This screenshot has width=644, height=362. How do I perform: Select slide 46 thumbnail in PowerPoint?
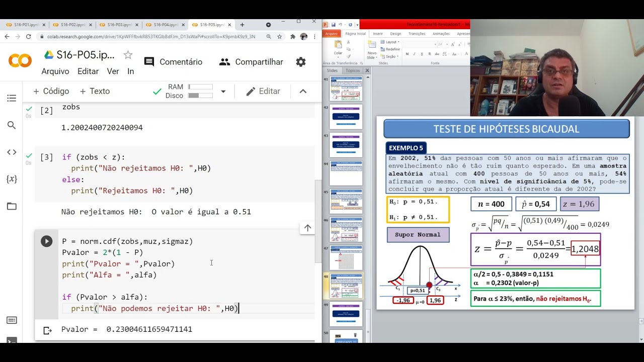346,229
